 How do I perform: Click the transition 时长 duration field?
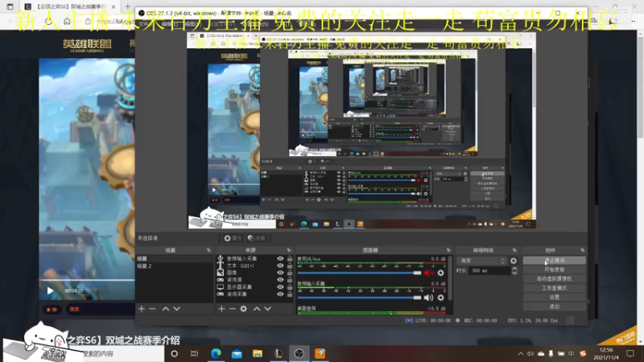pyautogui.click(x=489, y=270)
